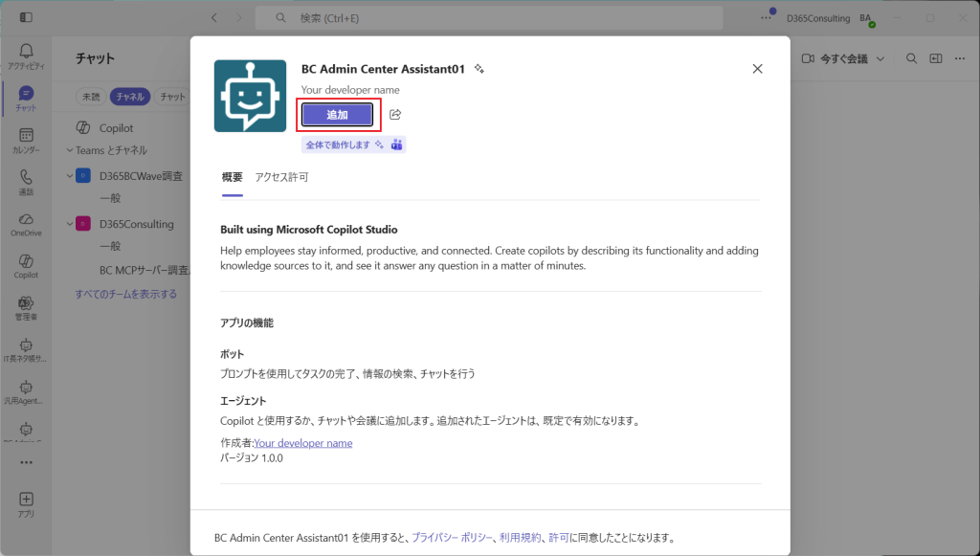
Task: Open the 今すぐ会議 dropdown arrow
Action: click(880, 58)
